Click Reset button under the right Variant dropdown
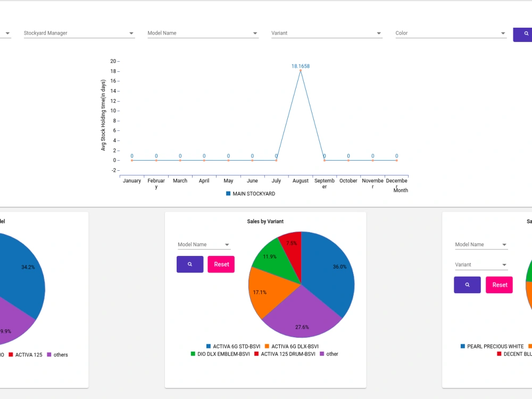The image size is (532, 399). tap(500, 285)
